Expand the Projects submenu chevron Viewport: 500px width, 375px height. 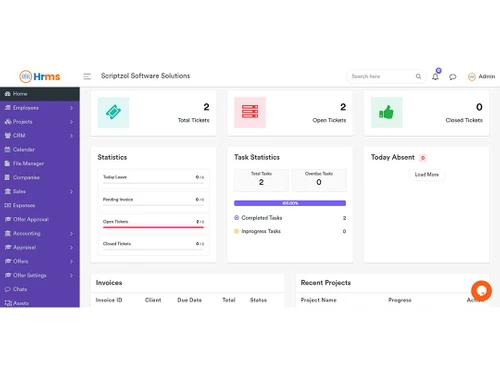pos(71,122)
